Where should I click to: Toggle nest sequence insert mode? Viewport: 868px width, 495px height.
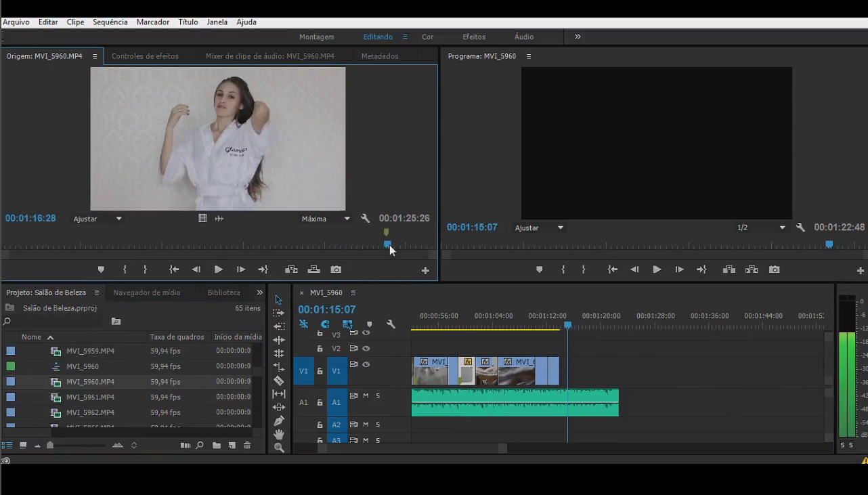click(x=303, y=324)
